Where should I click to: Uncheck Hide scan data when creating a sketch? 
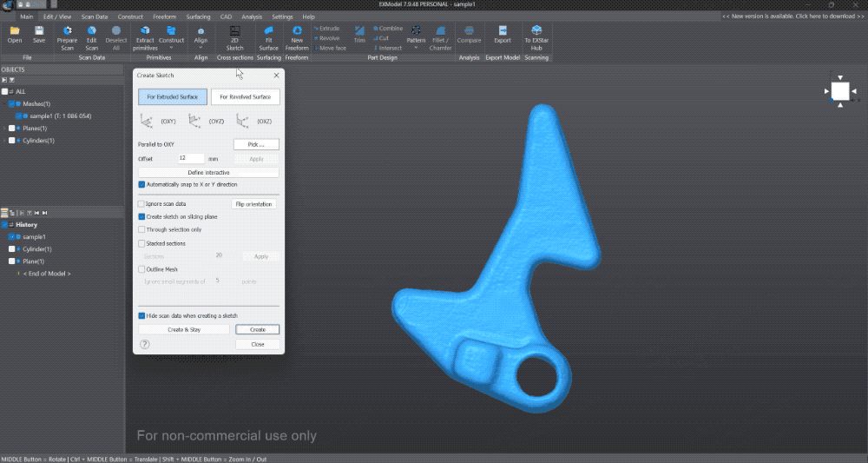click(141, 315)
